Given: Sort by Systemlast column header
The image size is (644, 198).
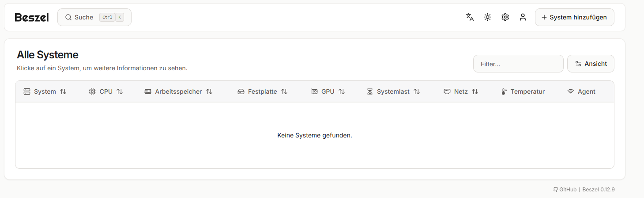Looking at the screenshot, I should point(393,91).
